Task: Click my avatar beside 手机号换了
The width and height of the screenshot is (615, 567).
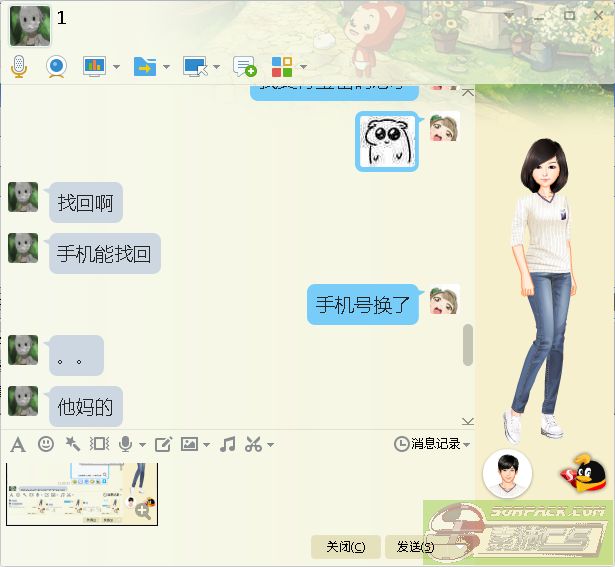Action: [444, 300]
